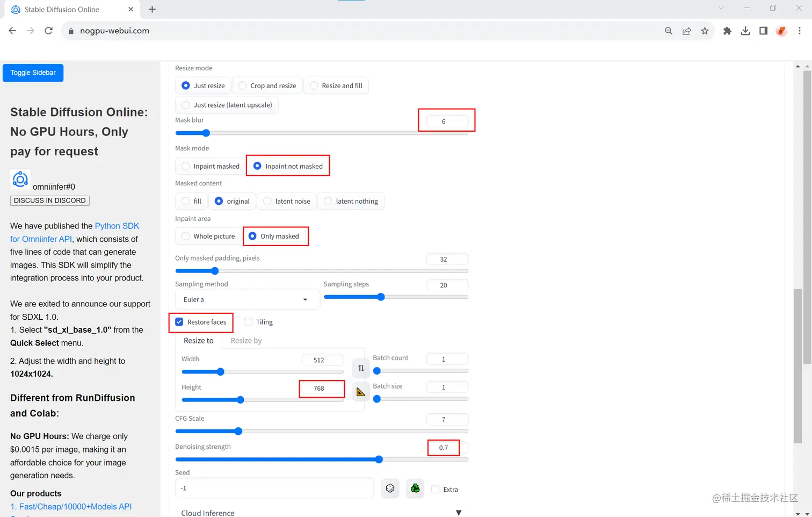Click the Batch count value field
The image size is (812, 517).
pos(447,359)
